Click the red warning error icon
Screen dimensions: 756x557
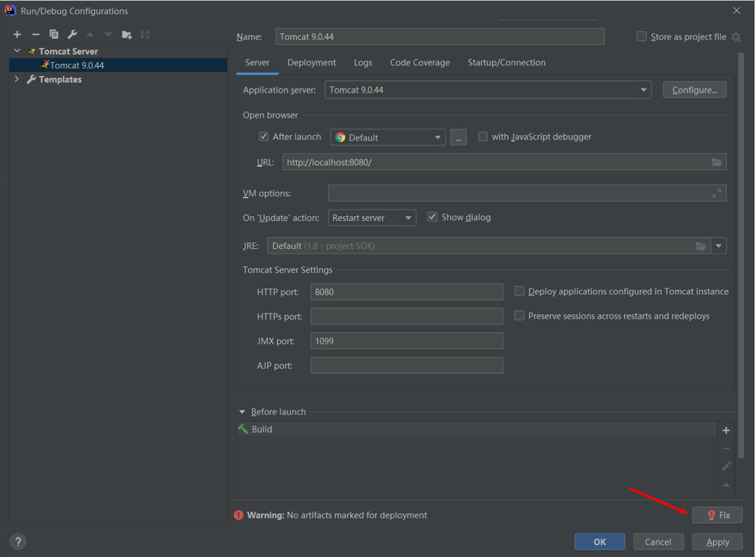tap(238, 515)
